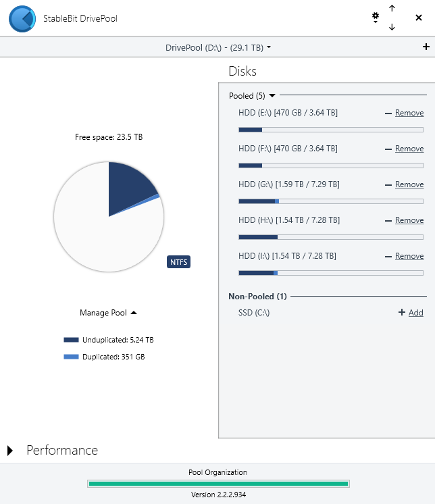Remove HDD (F:\) from the pool

click(x=409, y=149)
